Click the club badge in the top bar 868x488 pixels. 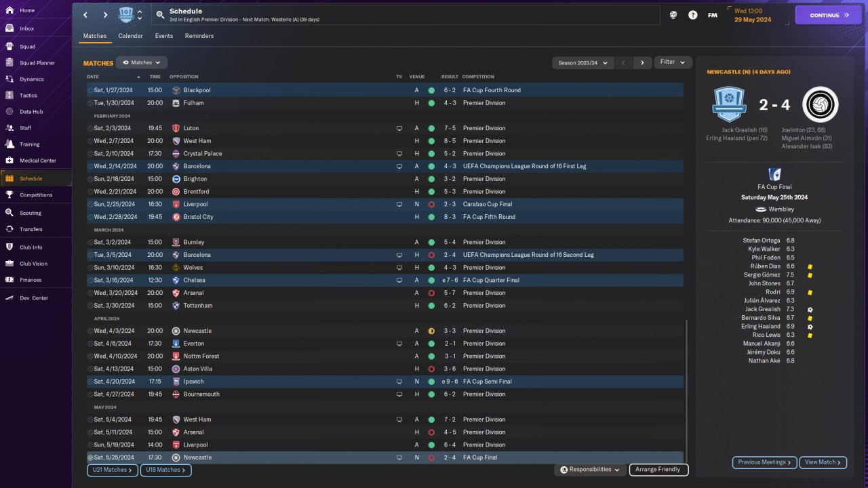(x=126, y=15)
